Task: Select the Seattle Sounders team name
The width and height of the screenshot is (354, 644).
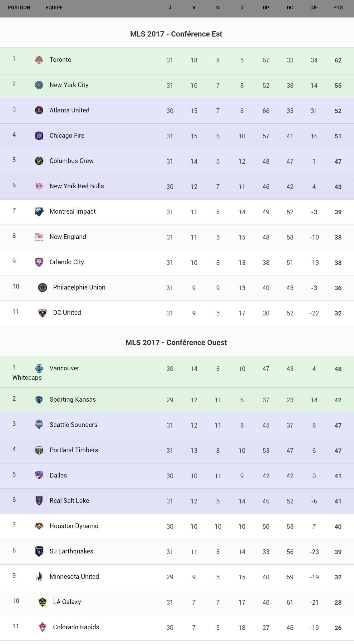Action: coord(73,425)
